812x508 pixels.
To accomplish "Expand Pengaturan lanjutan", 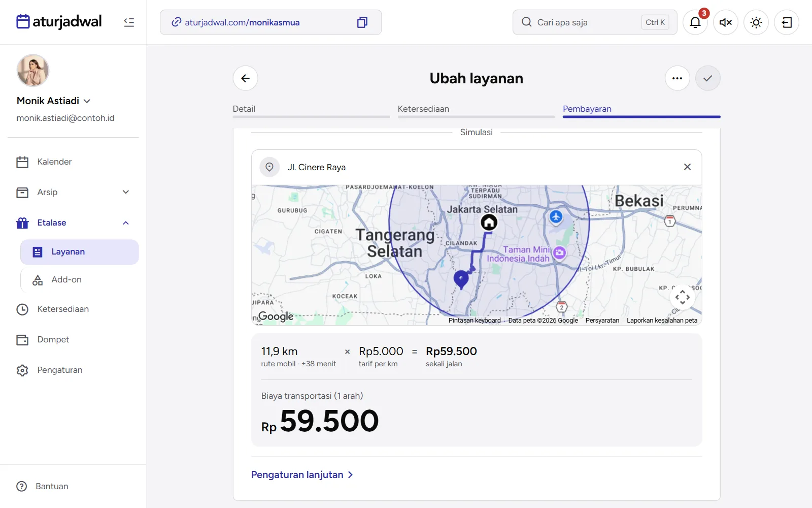I will tap(302, 475).
